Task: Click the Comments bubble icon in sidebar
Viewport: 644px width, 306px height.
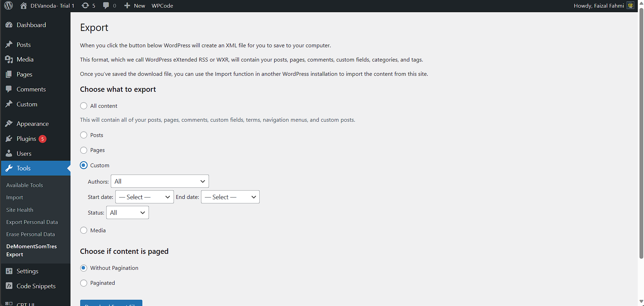Action: click(9, 89)
